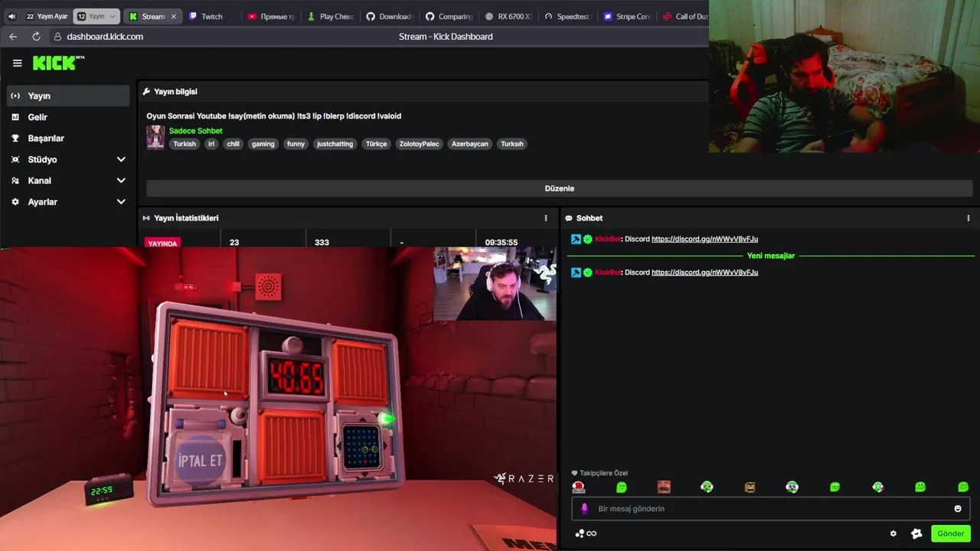Expand the Stüdyo menu chevron
The width and height of the screenshot is (980, 551).
point(121,159)
